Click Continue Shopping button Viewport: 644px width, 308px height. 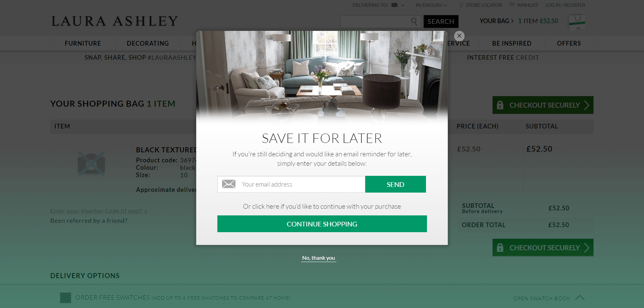[322, 224]
